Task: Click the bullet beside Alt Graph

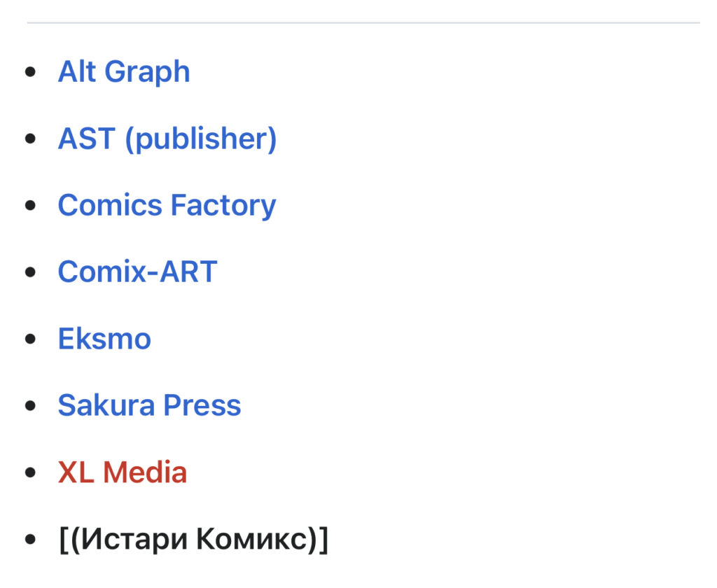Action: [30, 72]
